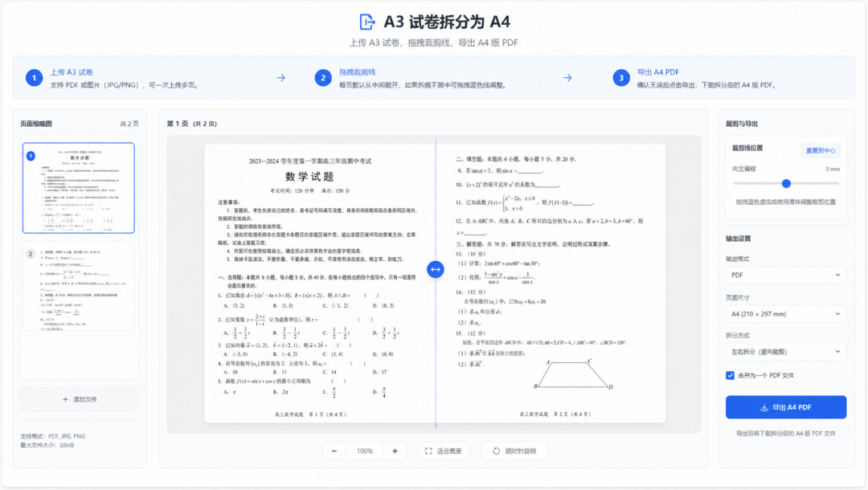This screenshot has height=490, width=868.
Task: Click the 第 1 页 (共 2 页) heading
Action: [192, 124]
